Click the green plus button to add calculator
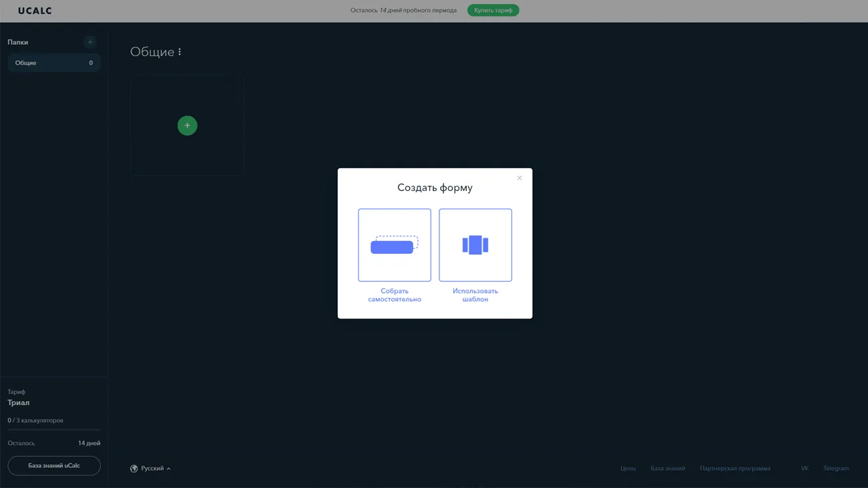868x488 pixels. (187, 126)
